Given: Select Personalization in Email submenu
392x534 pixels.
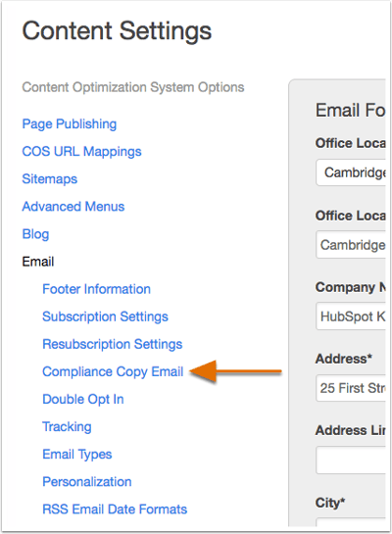Looking at the screenshot, I should (x=87, y=482).
